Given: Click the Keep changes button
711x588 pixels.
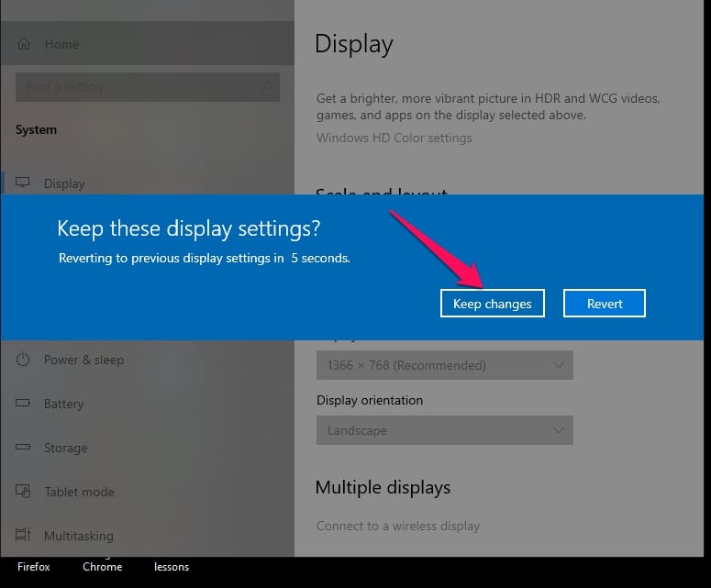Looking at the screenshot, I should [x=492, y=304].
